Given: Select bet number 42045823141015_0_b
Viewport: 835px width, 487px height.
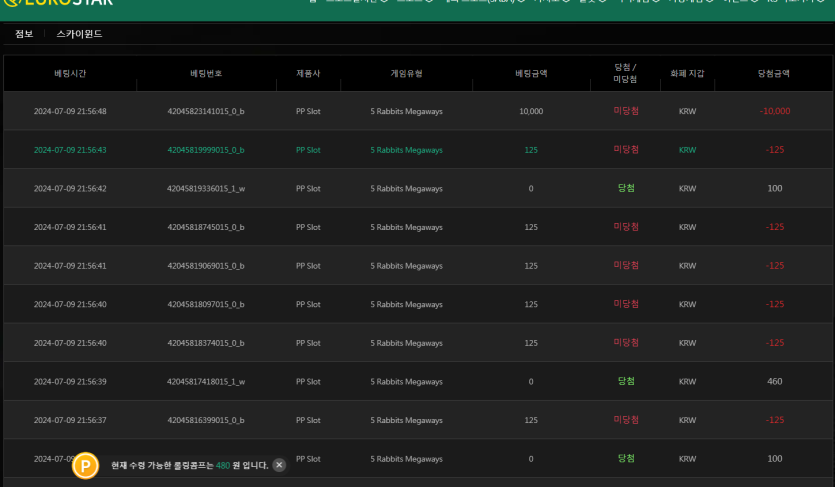Looking at the screenshot, I should point(206,111).
